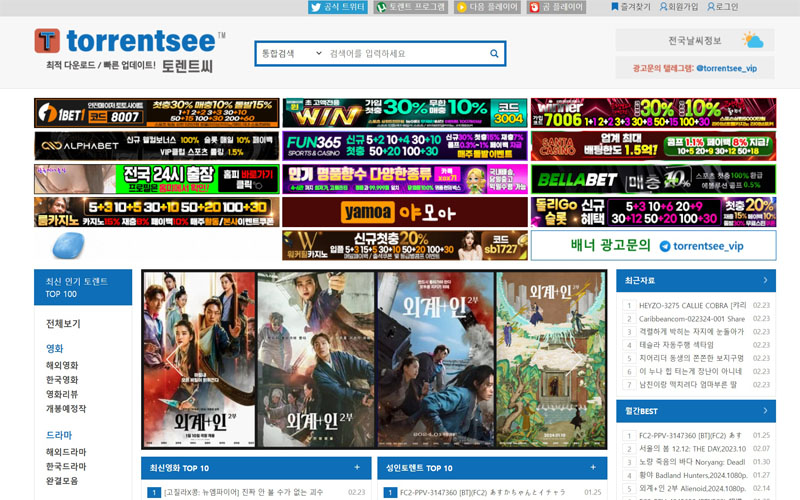The height and width of the screenshot is (500, 800).
Task: Open 해외드라마 sidebar item
Action: click(66, 452)
